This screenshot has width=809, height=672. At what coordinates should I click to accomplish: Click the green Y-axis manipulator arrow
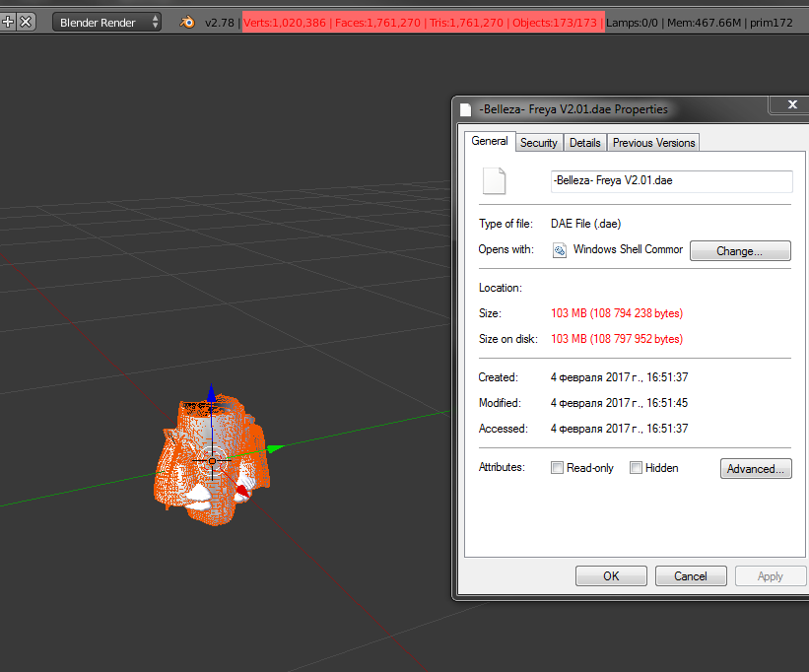point(276,448)
